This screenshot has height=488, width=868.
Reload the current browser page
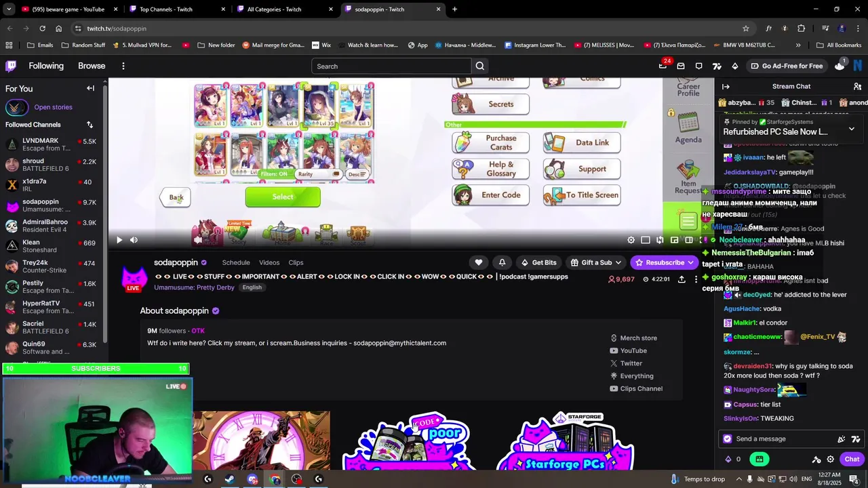[x=42, y=28]
